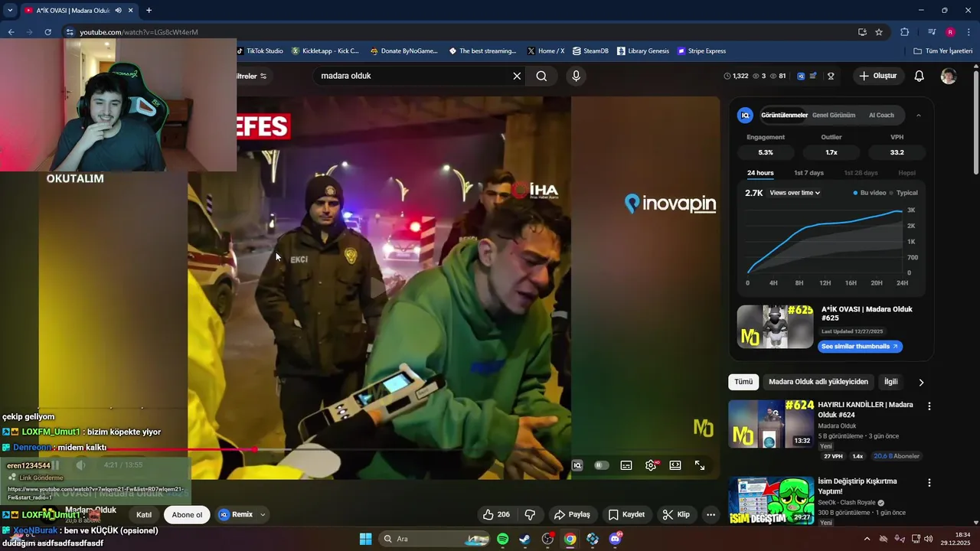The width and height of the screenshot is (980, 551).
Task: Open Steam from the taskbar
Action: [x=524, y=539]
